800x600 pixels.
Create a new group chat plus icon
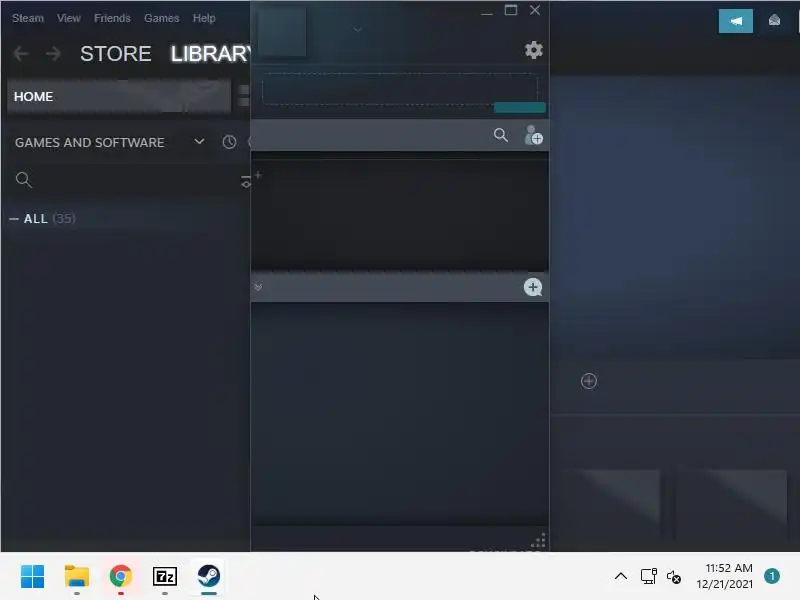tap(533, 287)
